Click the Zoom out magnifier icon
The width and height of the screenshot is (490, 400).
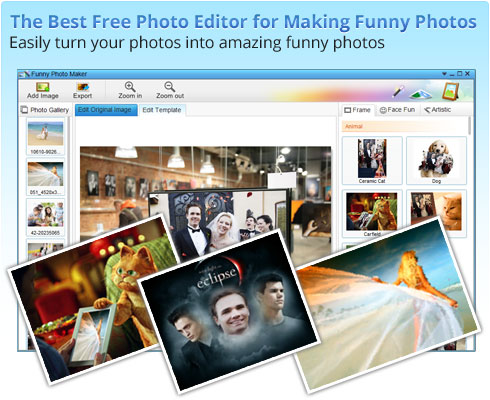[170, 87]
